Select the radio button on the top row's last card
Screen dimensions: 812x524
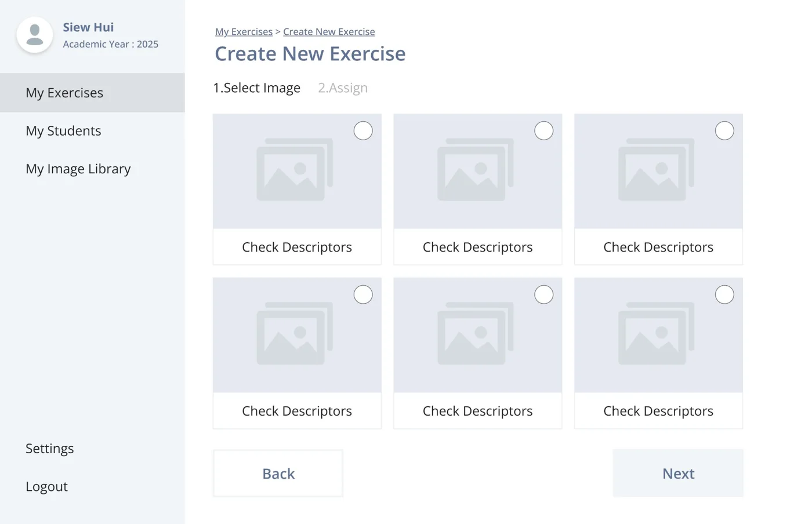[x=724, y=130]
